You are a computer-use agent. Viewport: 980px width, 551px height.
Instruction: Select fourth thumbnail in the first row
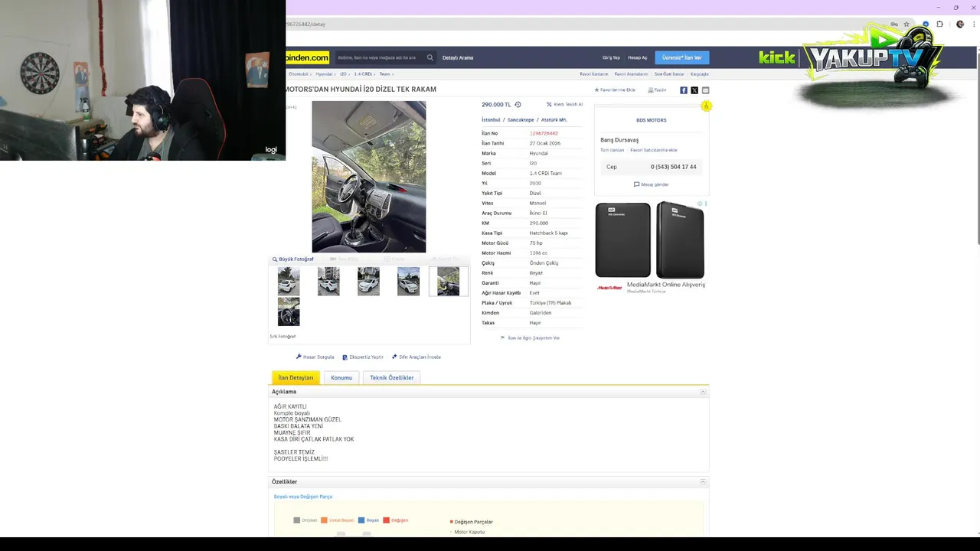click(408, 281)
